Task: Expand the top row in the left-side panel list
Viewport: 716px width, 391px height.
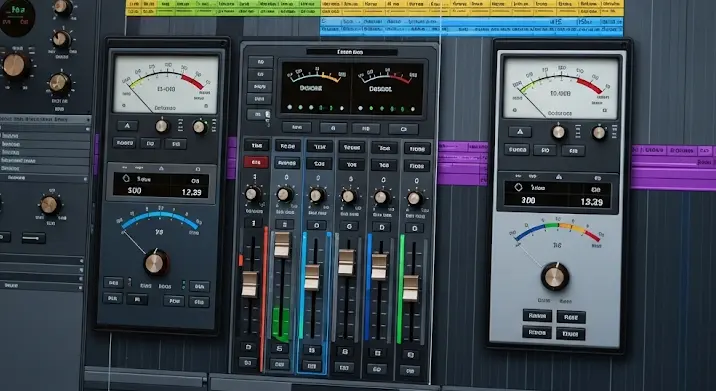Action: point(45,119)
